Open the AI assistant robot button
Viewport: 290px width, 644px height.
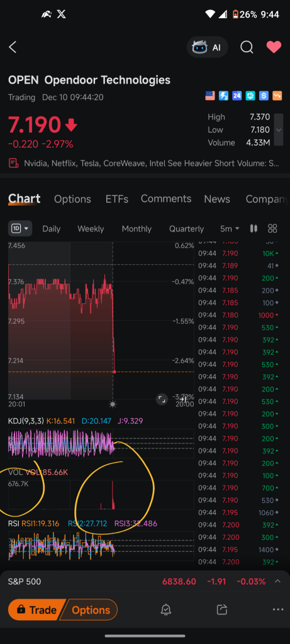[207, 47]
